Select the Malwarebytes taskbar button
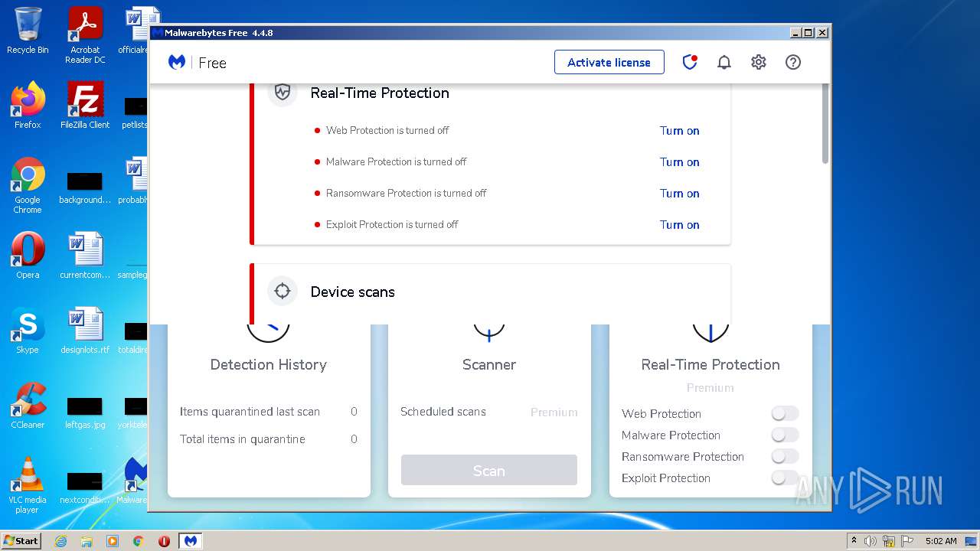This screenshot has width=980, height=551. tap(191, 541)
